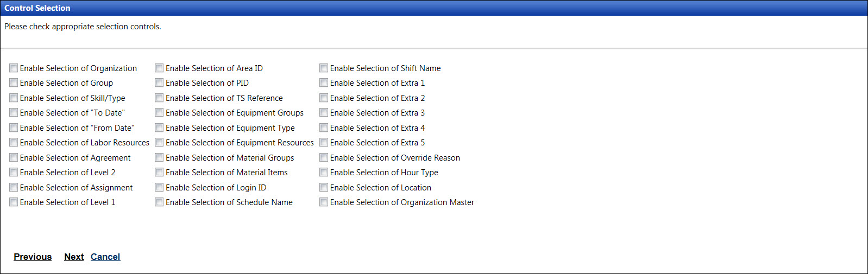Viewport: 868px width, 274px height.
Task: Cancel the Control Selection wizard
Action: pyautogui.click(x=105, y=257)
